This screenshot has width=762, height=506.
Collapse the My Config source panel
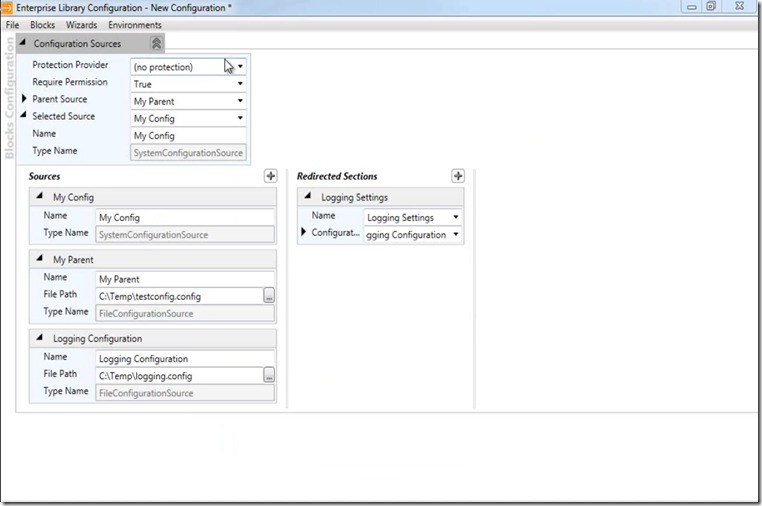pos(39,196)
